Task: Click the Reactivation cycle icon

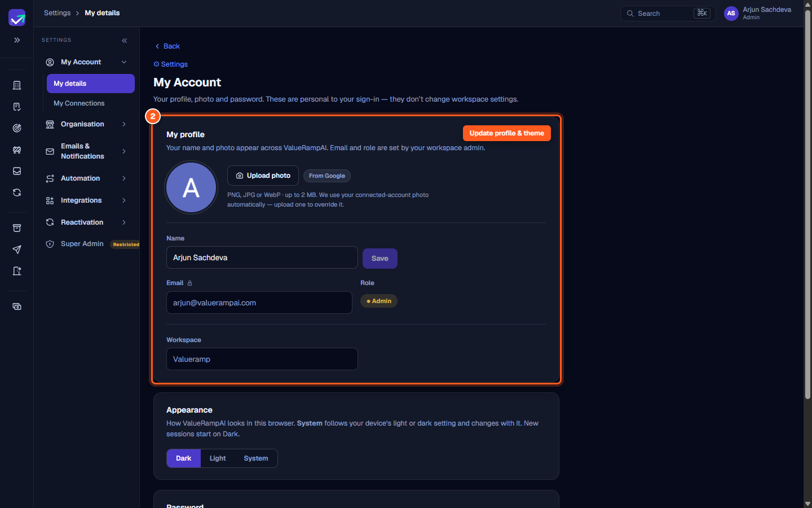Action: [x=50, y=222]
